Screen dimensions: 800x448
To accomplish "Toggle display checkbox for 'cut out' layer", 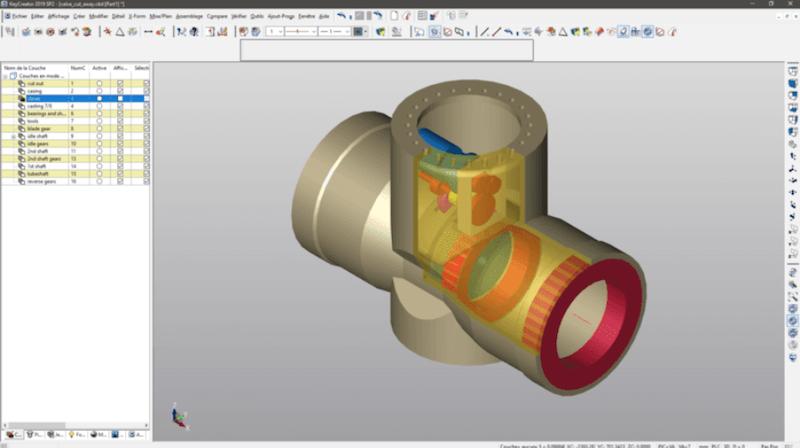I will pyautogui.click(x=120, y=83).
